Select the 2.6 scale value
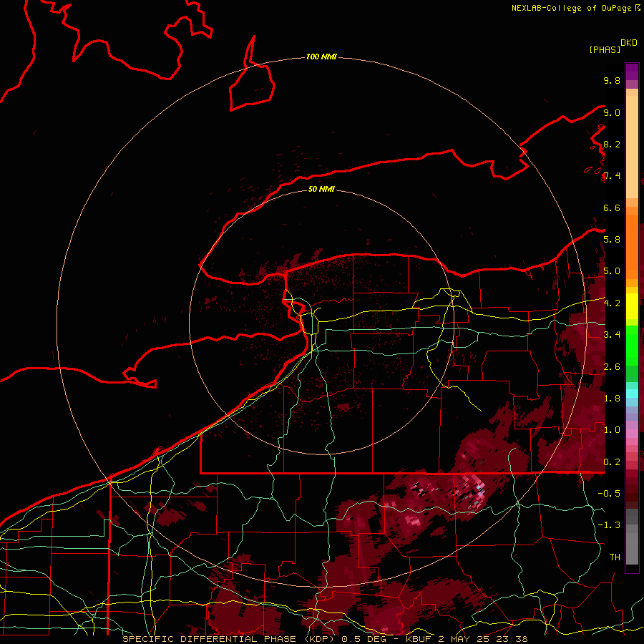The height and width of the screenshot is (644, 644). (612, 367)
